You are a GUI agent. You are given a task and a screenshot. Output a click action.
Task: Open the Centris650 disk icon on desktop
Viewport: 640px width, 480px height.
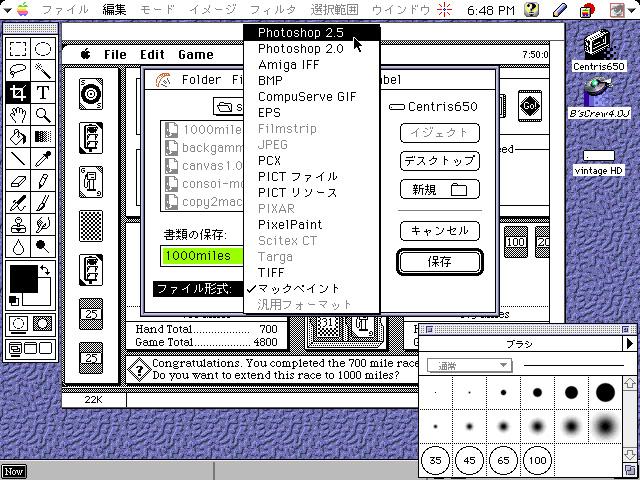coord(599,51)
